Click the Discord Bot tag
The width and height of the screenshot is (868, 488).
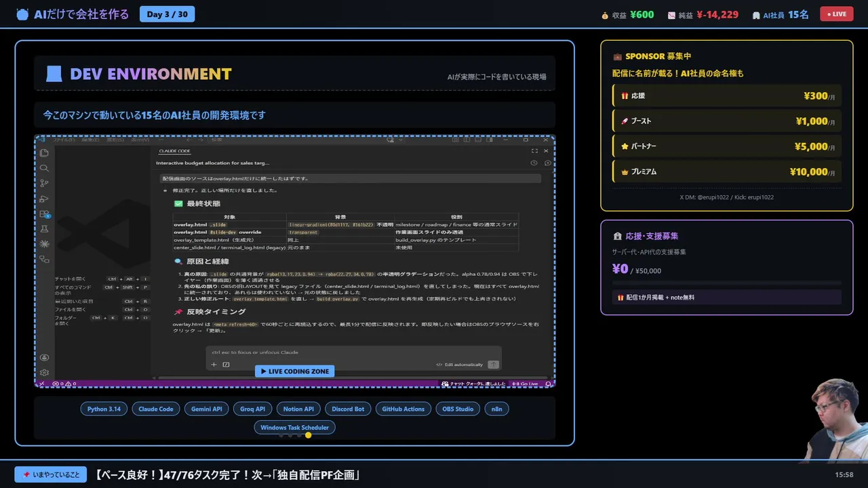coord(348,409)
